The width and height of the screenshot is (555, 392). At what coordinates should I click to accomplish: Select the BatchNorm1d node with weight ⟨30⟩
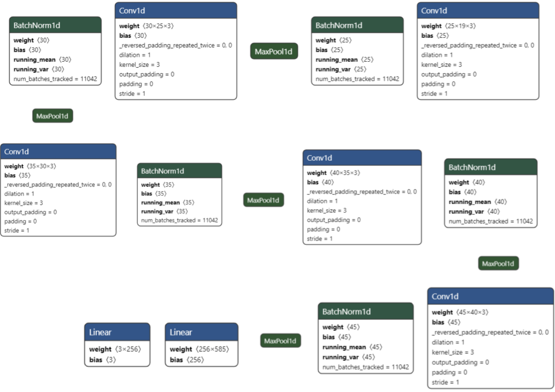point(55,25)
